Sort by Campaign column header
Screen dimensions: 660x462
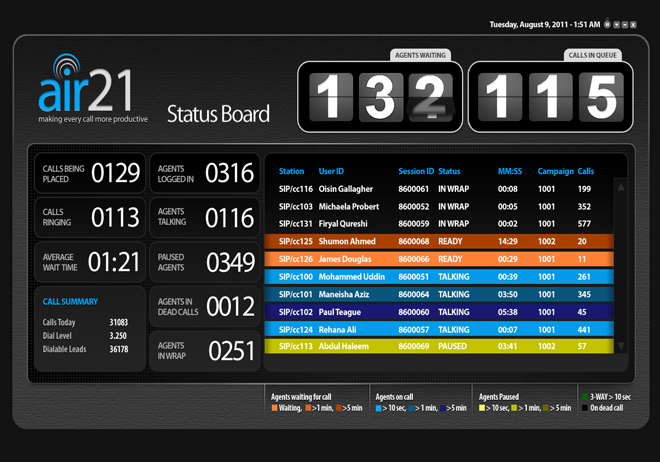click(555, 171)
